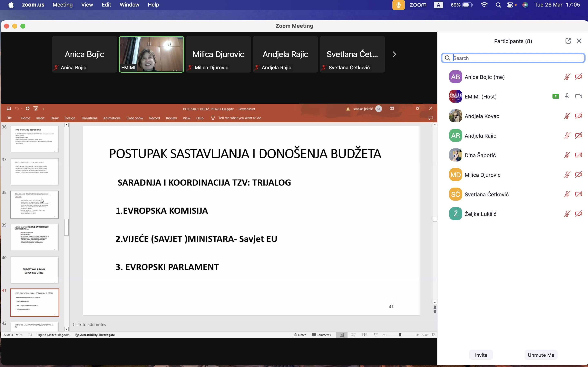The height and width of the screenshot is (367, 588).
Task: Click Slide Sorter view icon
Action: [x=353, y=335]
